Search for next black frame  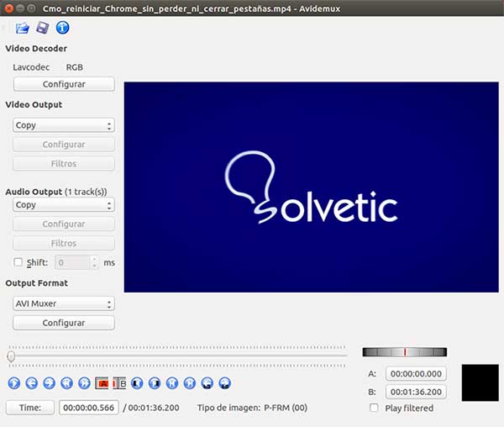(x=155, y=383)
